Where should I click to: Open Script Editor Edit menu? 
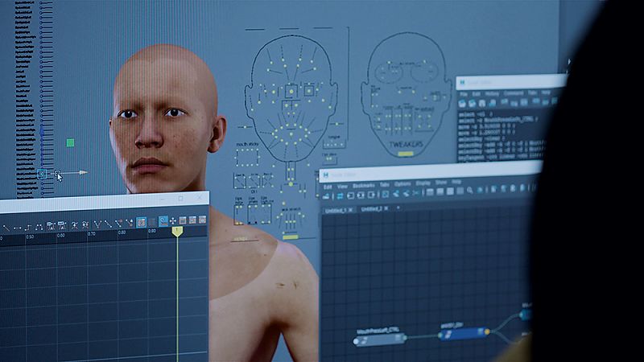point(477,94)
